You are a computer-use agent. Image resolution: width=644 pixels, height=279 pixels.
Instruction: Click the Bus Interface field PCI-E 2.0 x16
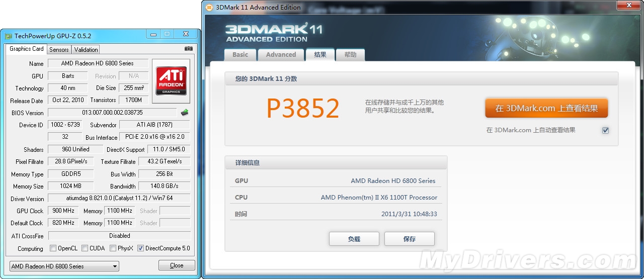[154, 137]
